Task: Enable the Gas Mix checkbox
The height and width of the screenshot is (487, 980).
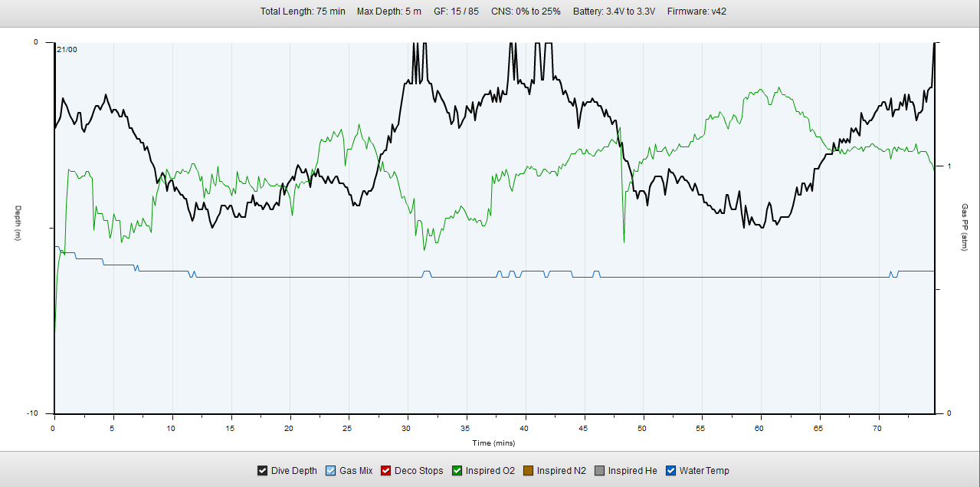Action: (331, 471)
